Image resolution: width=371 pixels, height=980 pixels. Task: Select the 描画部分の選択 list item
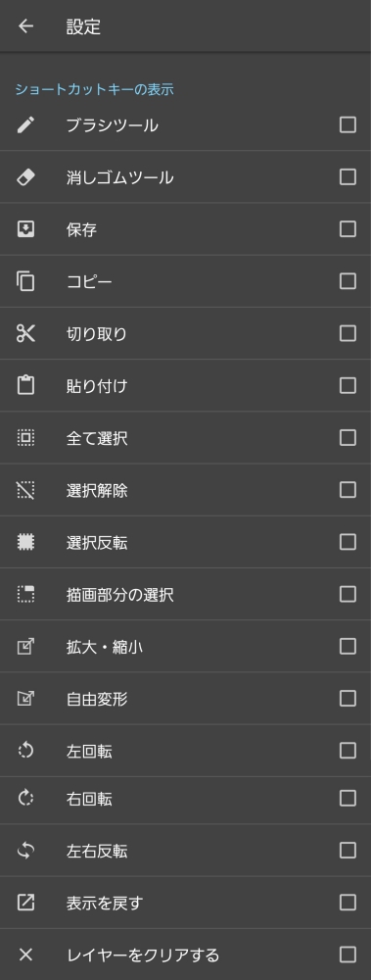click(186, 595)
